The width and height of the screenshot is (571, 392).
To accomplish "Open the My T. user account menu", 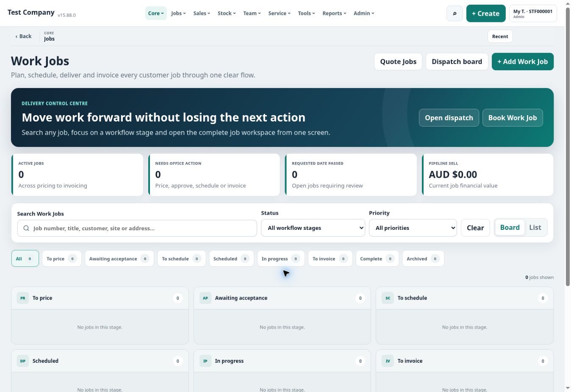I will tap(533, 14).
